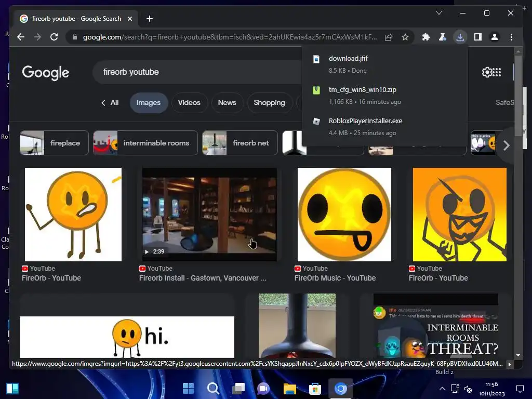
Task: Click 'Fireorb Install - Gastown, Vancouver' link
Action: click(x=203, y=278)
